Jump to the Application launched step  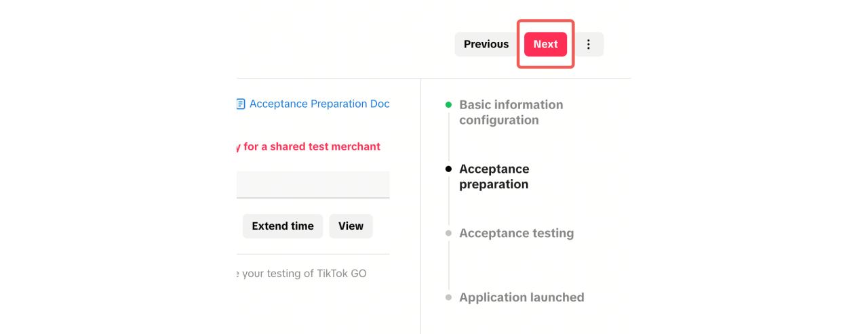[x=521, y=297]
